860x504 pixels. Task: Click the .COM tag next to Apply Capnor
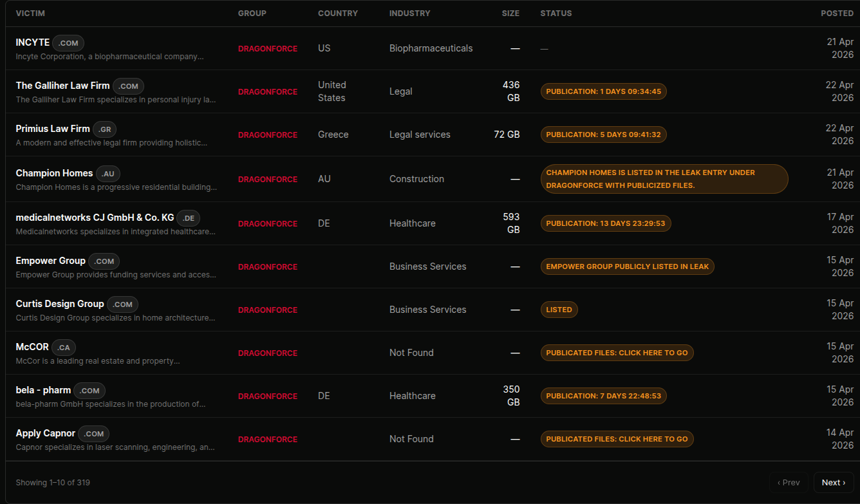pos(94,434)
